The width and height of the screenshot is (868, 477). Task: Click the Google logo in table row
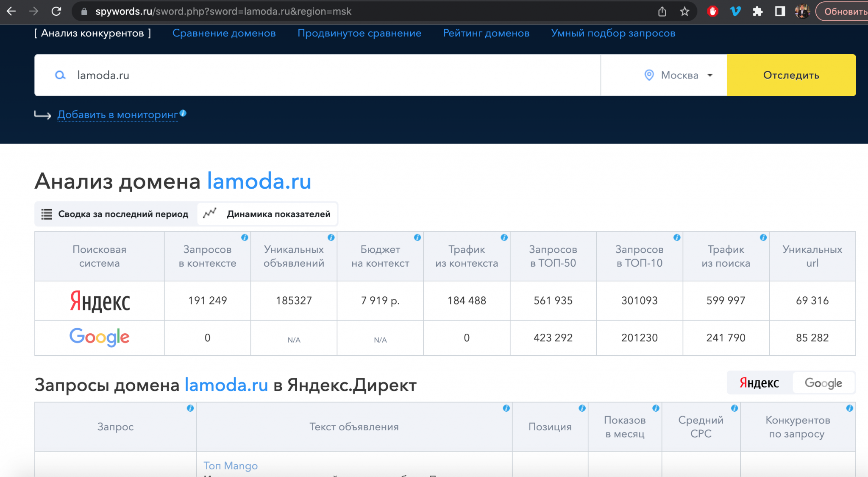point(100,337)
